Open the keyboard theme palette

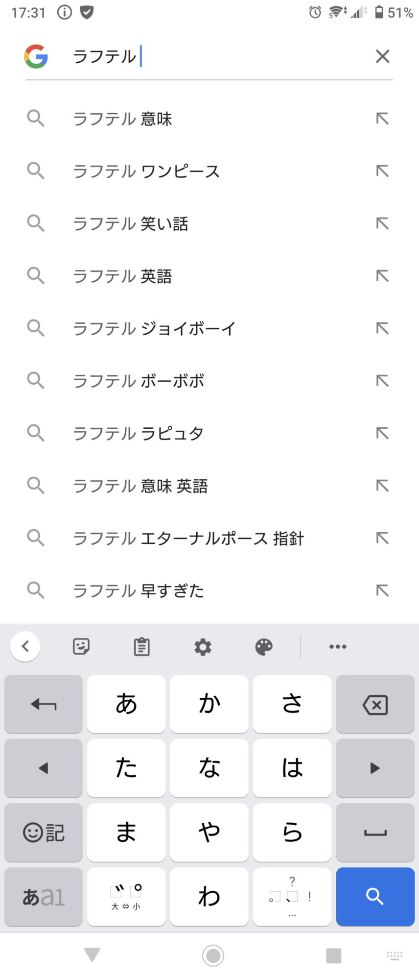click(264, 647)
